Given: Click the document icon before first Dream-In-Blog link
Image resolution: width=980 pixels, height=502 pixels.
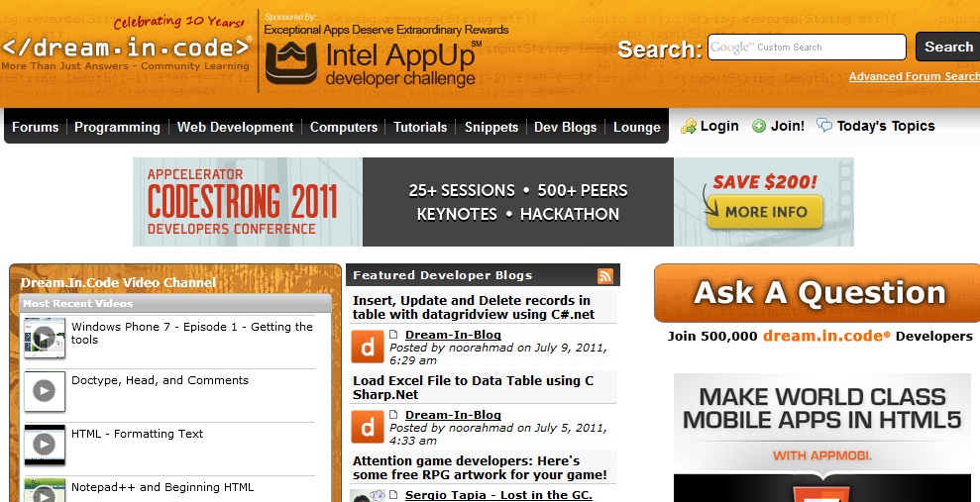Looking at the screenshot, I should (393, 334).
